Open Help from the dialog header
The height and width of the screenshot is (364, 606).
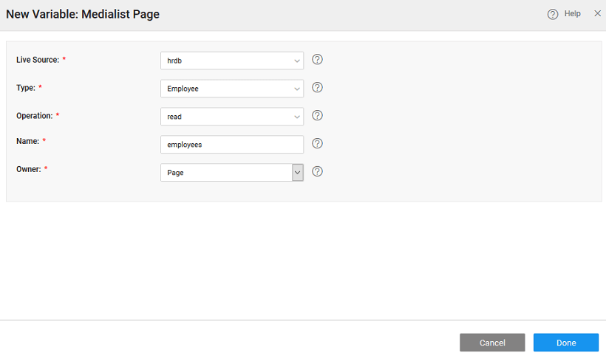tap(564, 14)
